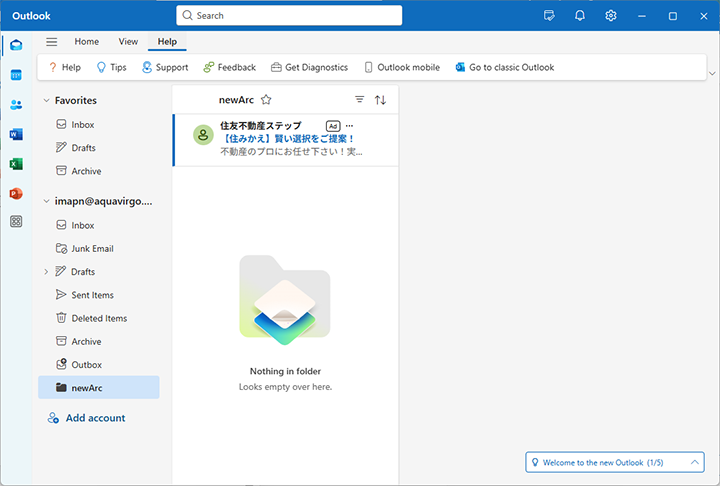
Task: Open the More apps grid icon
Action: coord(16,221)
